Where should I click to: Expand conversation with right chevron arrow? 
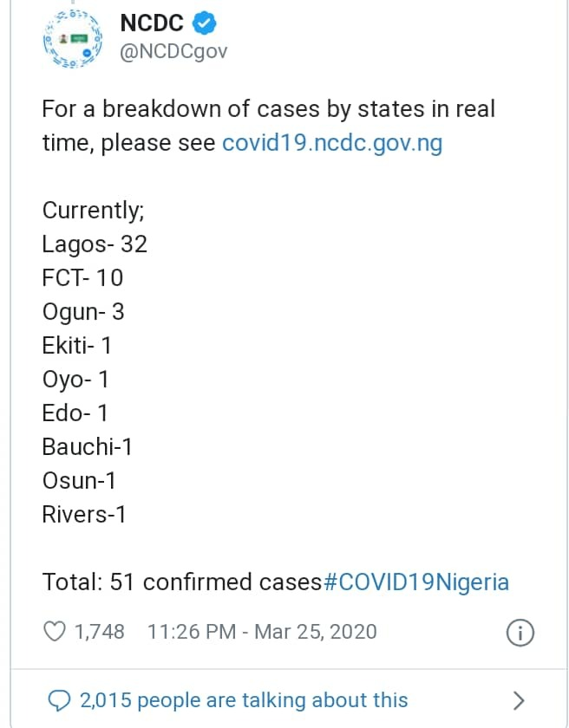pyautogui.click(x=519, y=699)
